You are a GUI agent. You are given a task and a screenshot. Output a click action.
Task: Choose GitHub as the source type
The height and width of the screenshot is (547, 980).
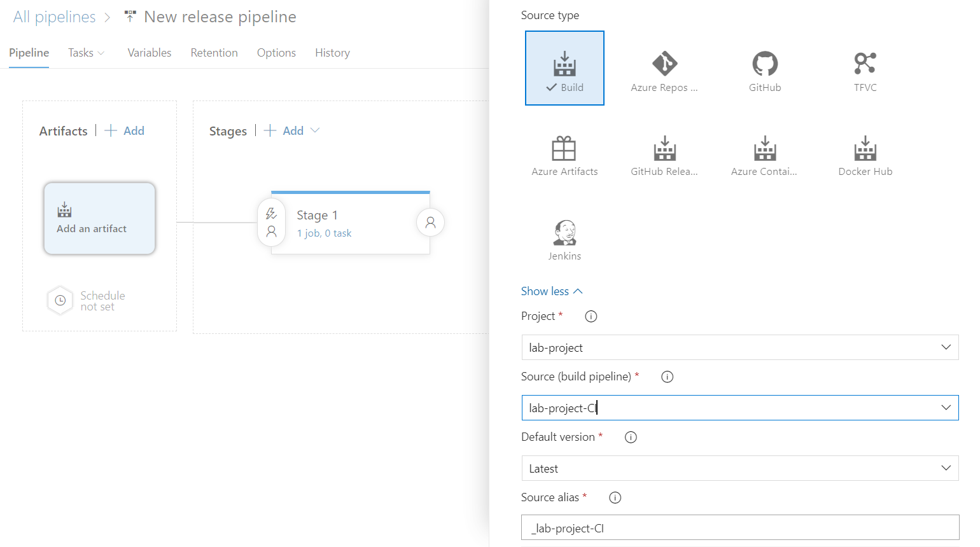pos(765,70)
